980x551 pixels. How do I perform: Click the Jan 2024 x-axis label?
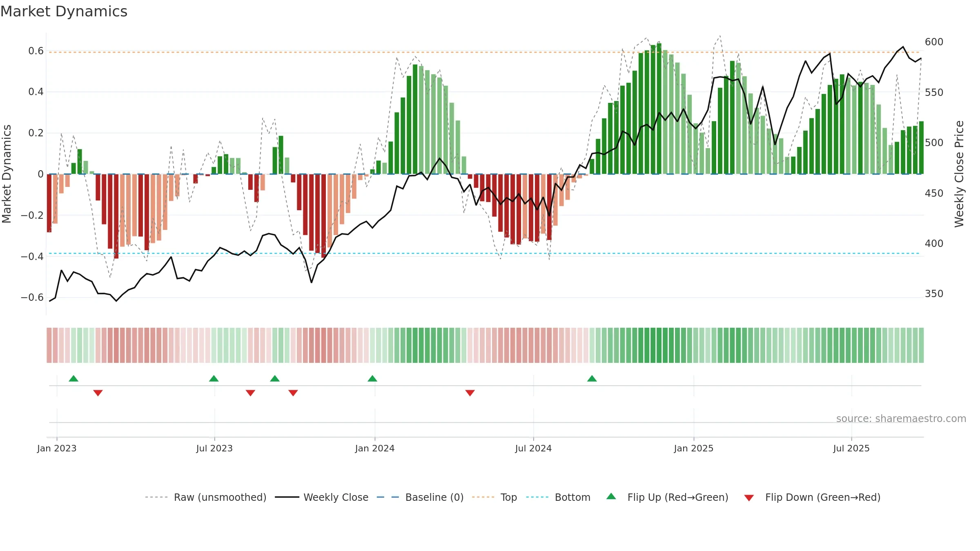click(375, 448)
